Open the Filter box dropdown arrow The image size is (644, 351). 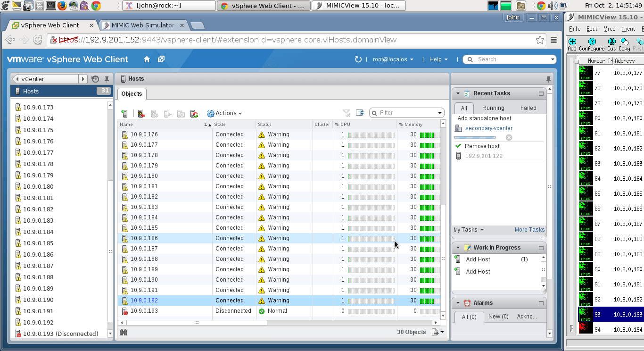440,113
